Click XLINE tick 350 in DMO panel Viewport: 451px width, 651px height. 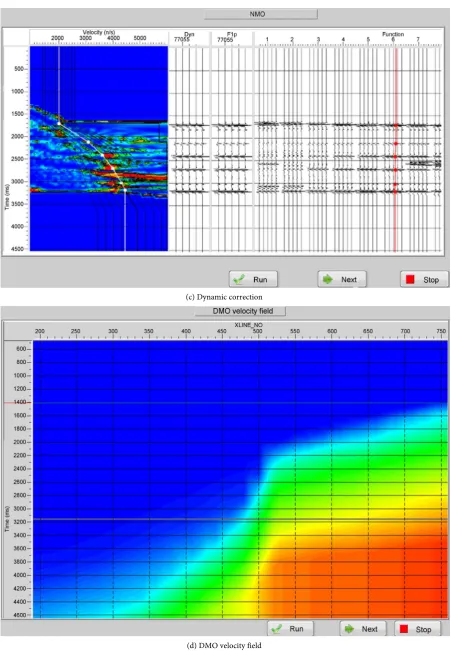149,331
